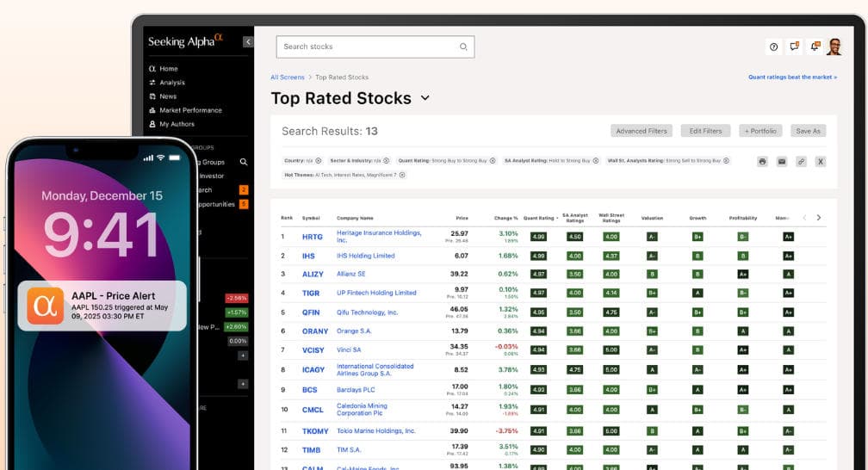Remove the Country filter chip
The height and width of the screenshot is (470, 868).
tap(319, 161)
